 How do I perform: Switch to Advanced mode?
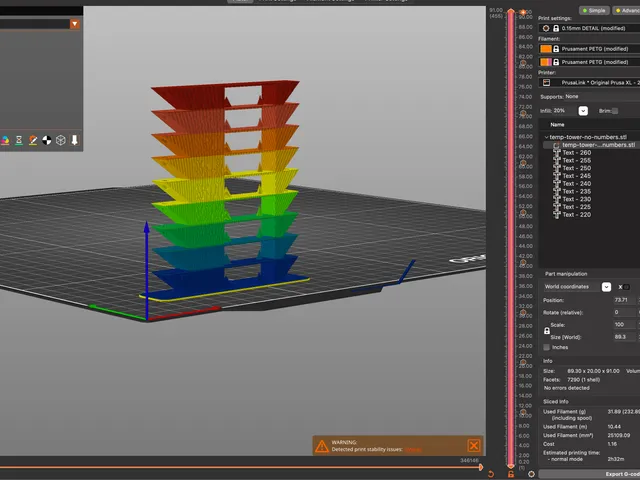click(x=627, y=11)
